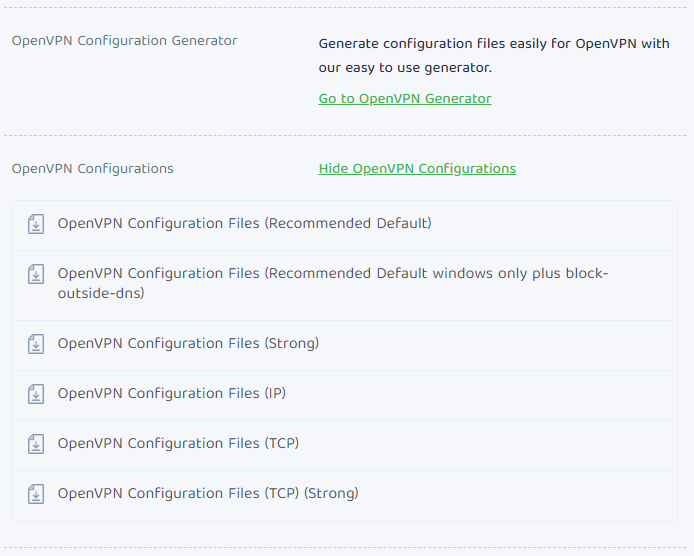Click the download icon for the (Strong) configuration files
The height and width of the screenshot is (556, 694).
[x=36, y=344]
